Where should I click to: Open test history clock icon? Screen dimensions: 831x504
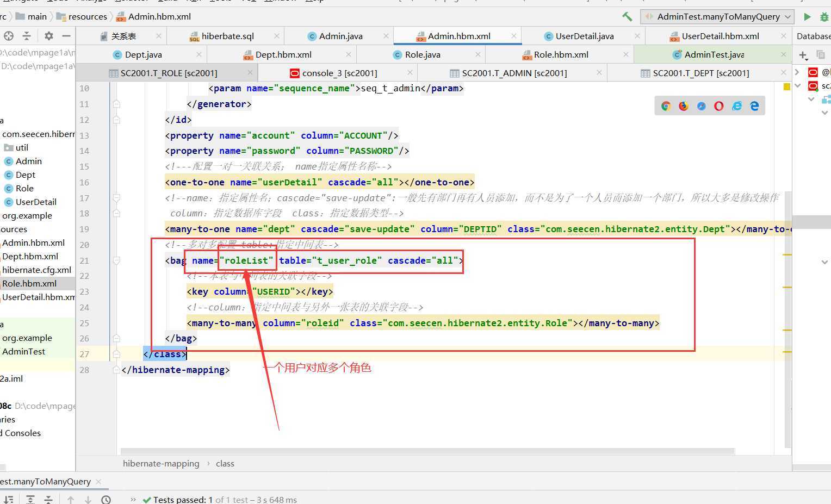pos(106,499)
